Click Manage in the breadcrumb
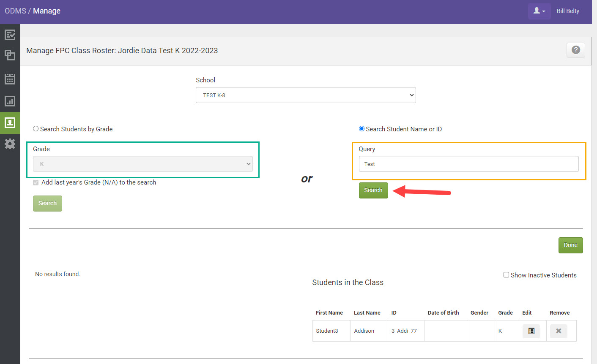 47,11
